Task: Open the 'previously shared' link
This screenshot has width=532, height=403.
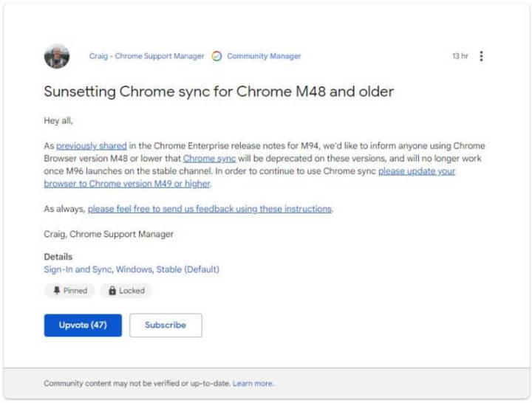Action: [92, 145]
